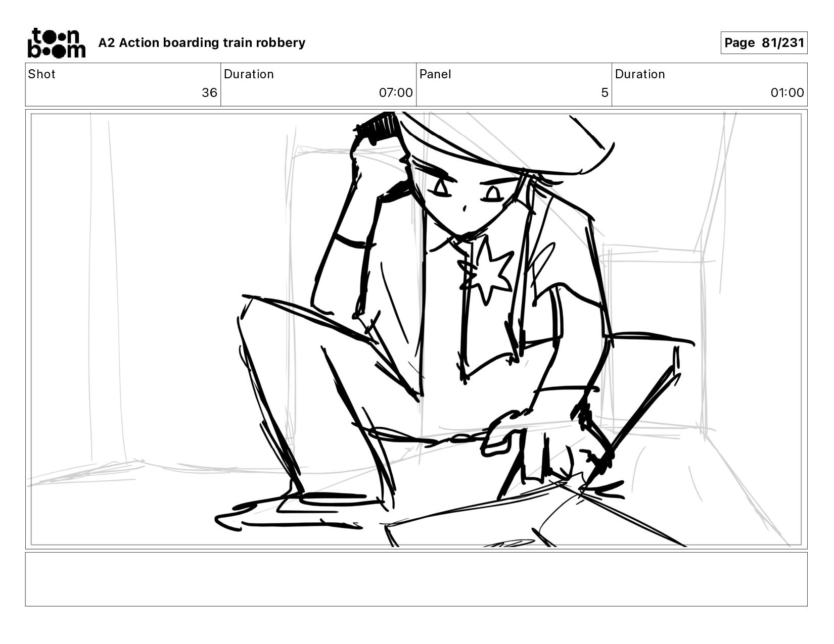Click the storyboard panel sketch thumbnail
The height and width of the screenshot is (644, 834).
pyautogui.click(x=416, y=329)
